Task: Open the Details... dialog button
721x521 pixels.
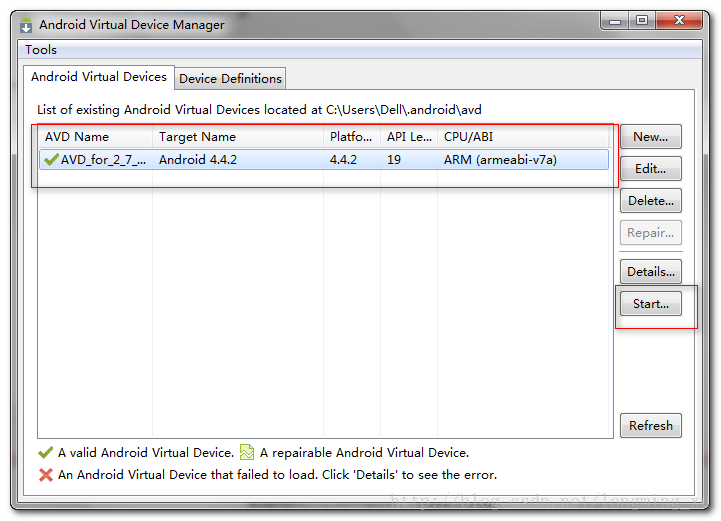Action: click(x=651, y=272)
